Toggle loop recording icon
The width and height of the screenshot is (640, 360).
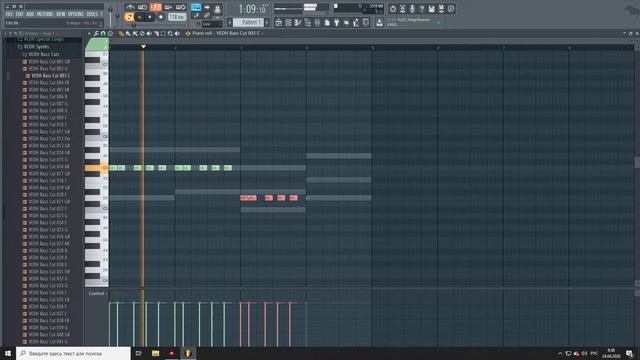coord(180,7)
